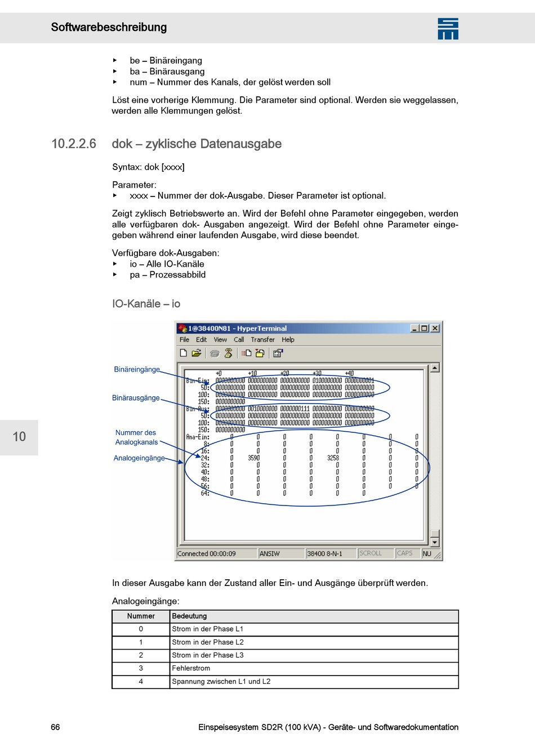
Task: Click the terminal scrollbar up arrow
Action: point(434,368)
